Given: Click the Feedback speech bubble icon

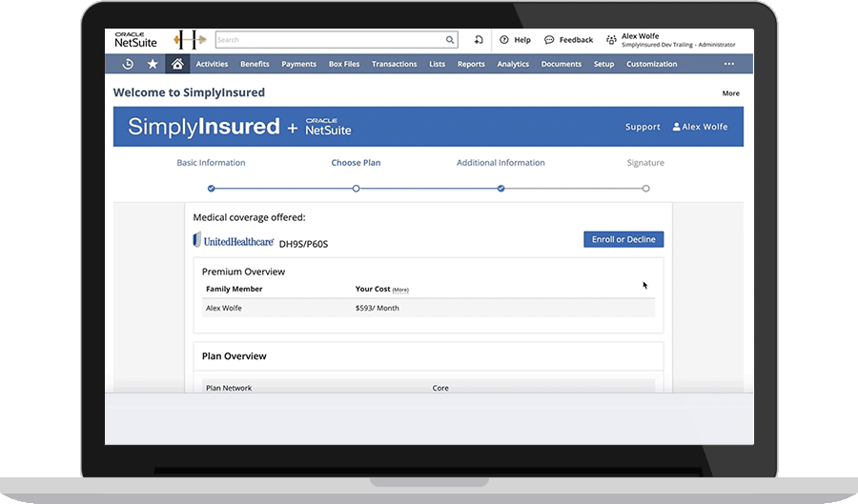Looking at the screenshot, I should click(x=549, y=40).
